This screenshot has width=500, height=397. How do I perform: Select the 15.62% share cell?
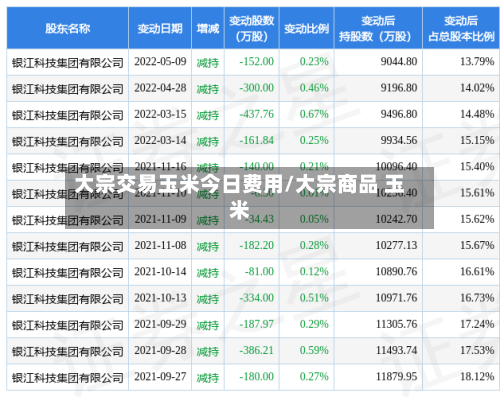click(x=477, y=219)
